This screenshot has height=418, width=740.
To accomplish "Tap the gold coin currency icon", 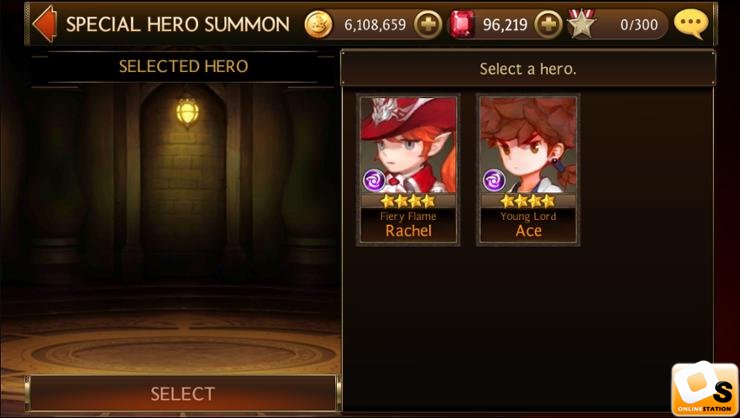I will tap(319, 25).
